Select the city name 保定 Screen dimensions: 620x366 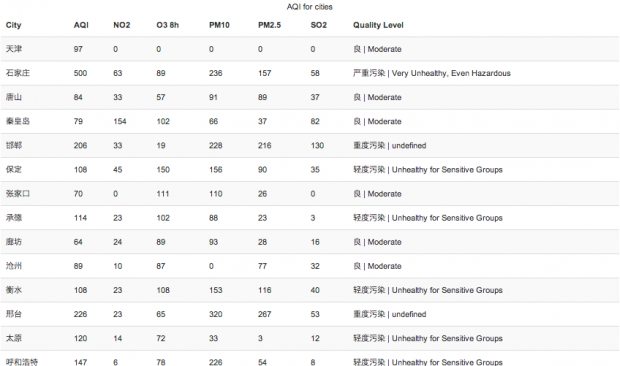(14, 170)
